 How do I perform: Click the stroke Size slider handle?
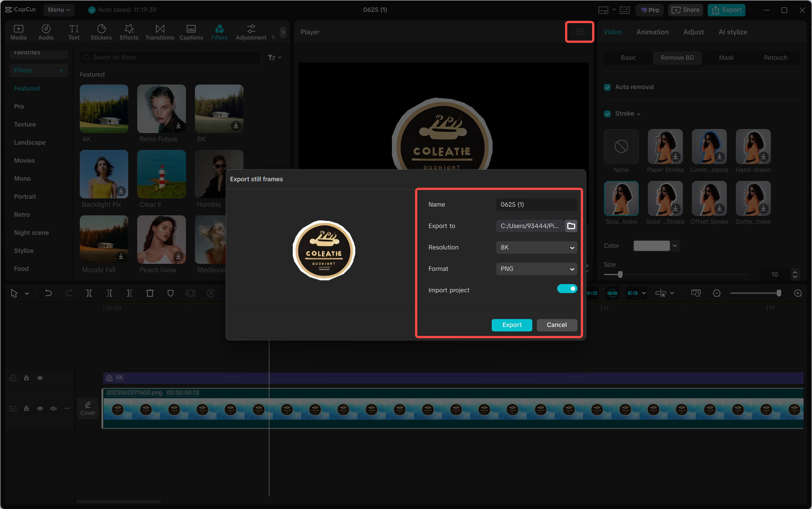pos(620,274)
